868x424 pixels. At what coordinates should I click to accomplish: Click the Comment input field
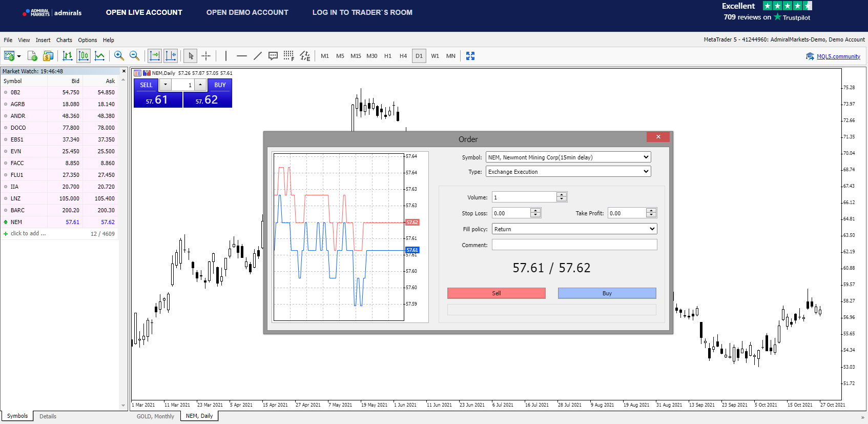[574, 245]
